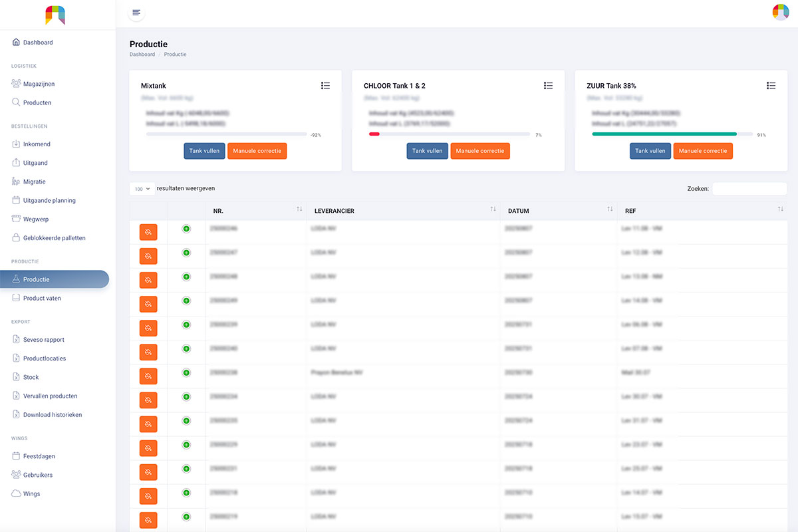The image size is (798, 532).
Task: Open the ZUUR Tank 38% list icon
Action: point(771,86)
